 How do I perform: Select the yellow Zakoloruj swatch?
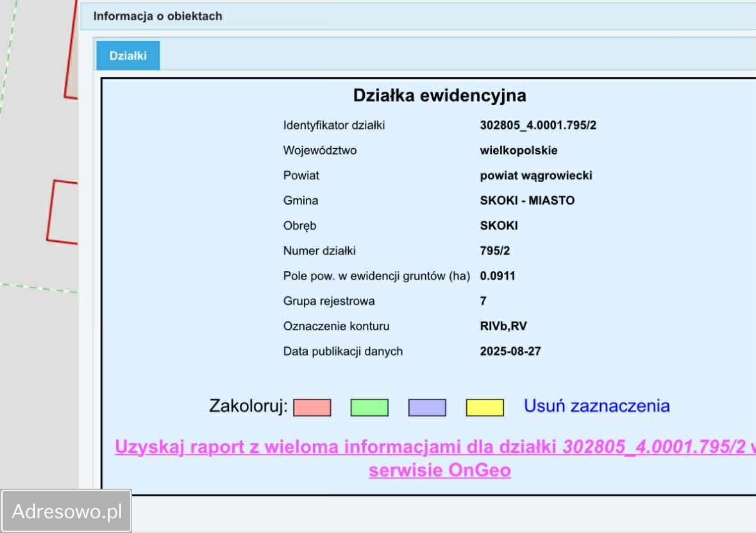[485, 407]
